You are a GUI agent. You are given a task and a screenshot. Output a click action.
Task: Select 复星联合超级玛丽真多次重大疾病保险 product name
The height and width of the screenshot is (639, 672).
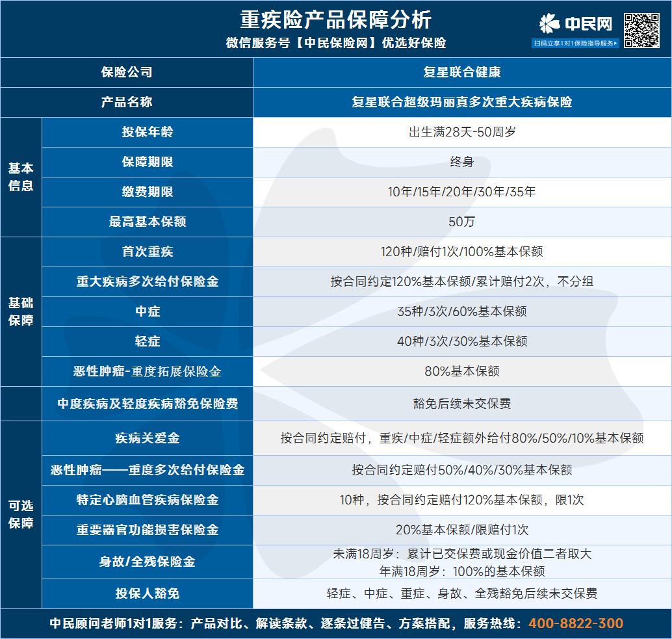462,102
